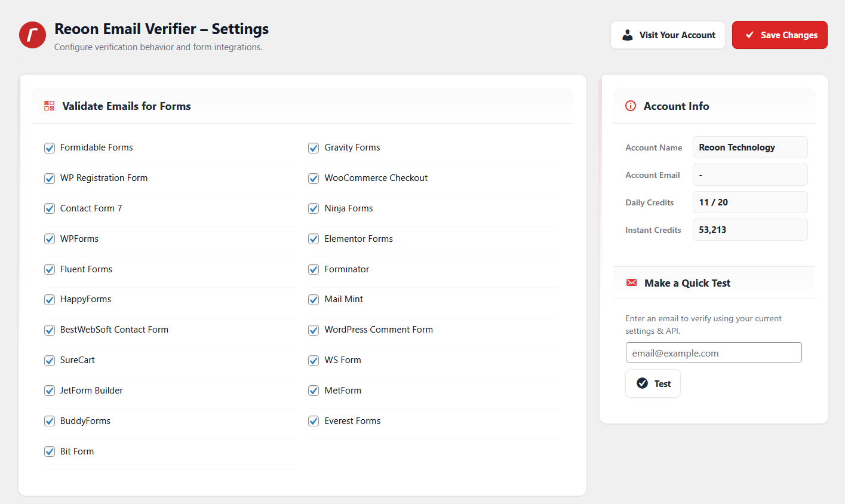Disable Contact Form 7 validation
Viewport: 845px width, 504px height.
tap(50, 208)
